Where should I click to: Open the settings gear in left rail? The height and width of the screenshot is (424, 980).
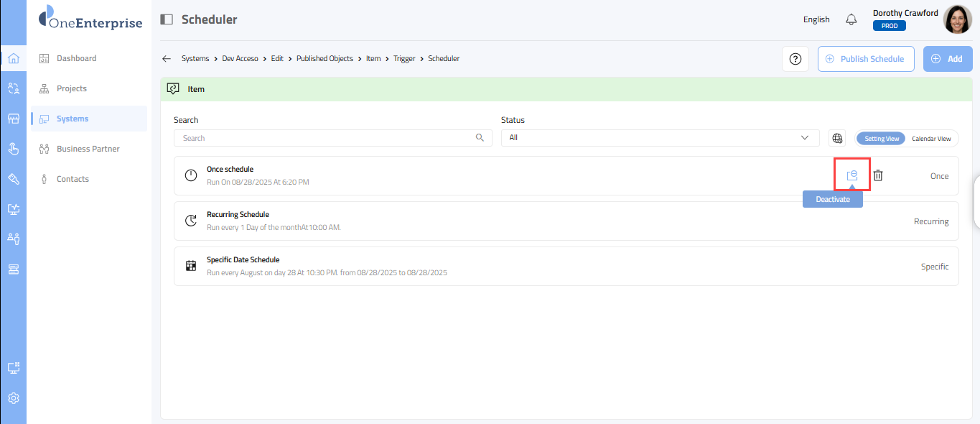[13, 398]
